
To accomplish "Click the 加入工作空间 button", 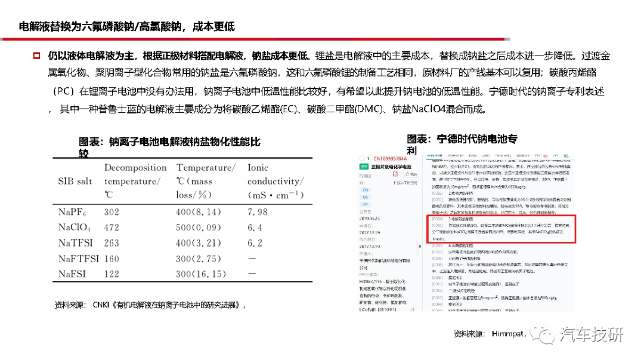I will (405, 183).
